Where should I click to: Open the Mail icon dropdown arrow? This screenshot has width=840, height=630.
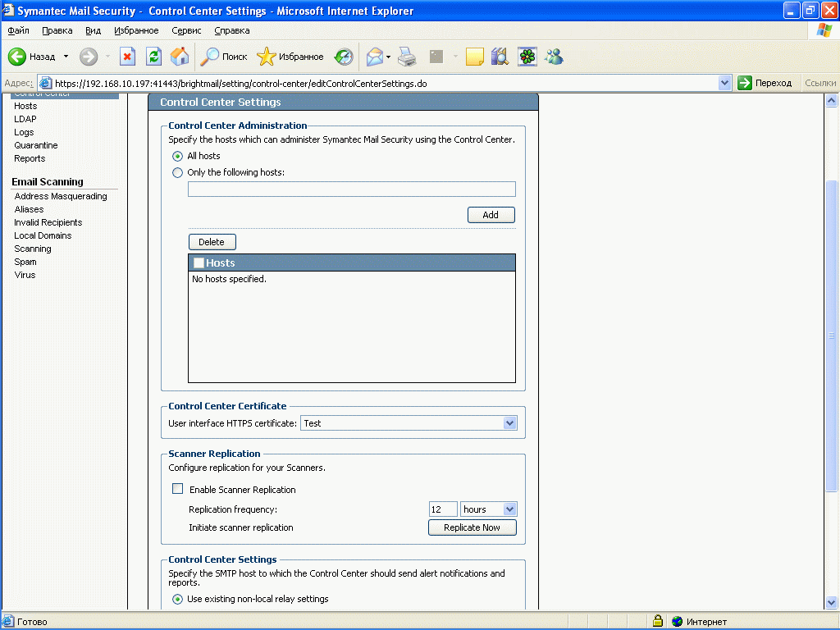[x=388, y=57]
